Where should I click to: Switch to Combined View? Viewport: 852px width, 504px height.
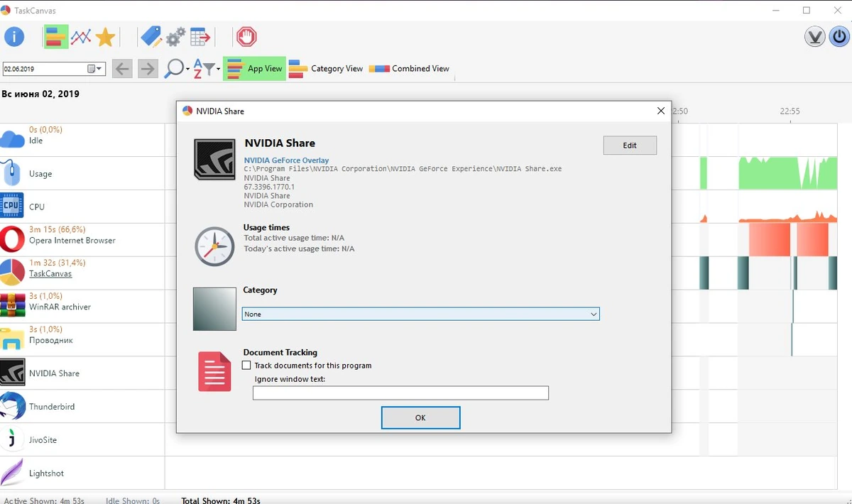[409, 69]
